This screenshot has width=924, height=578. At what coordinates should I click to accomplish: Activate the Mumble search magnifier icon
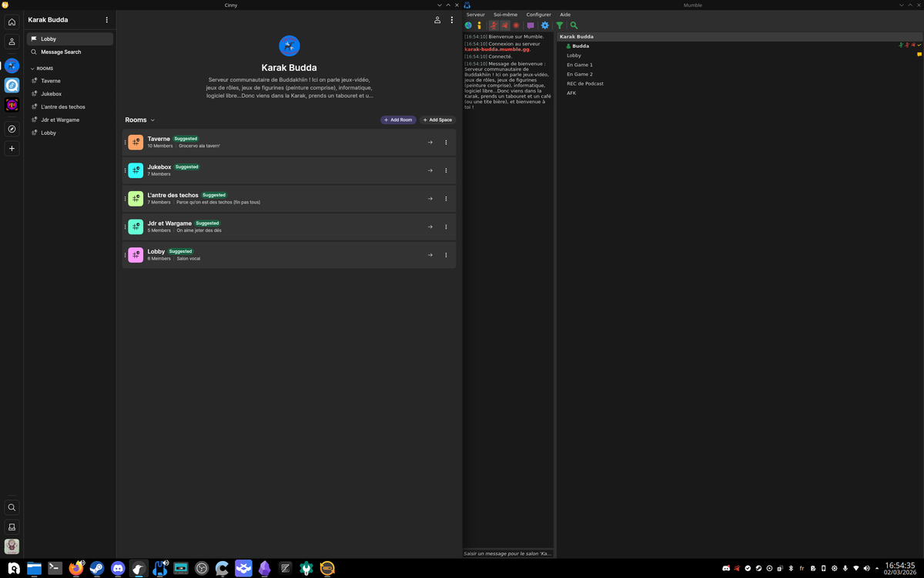[x=574, y=25]
